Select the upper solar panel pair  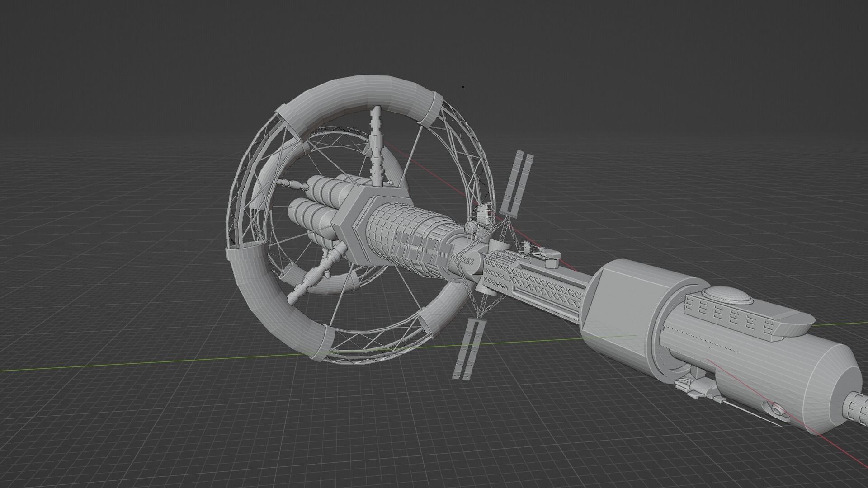pyautogui.click(x=516, y=184)
